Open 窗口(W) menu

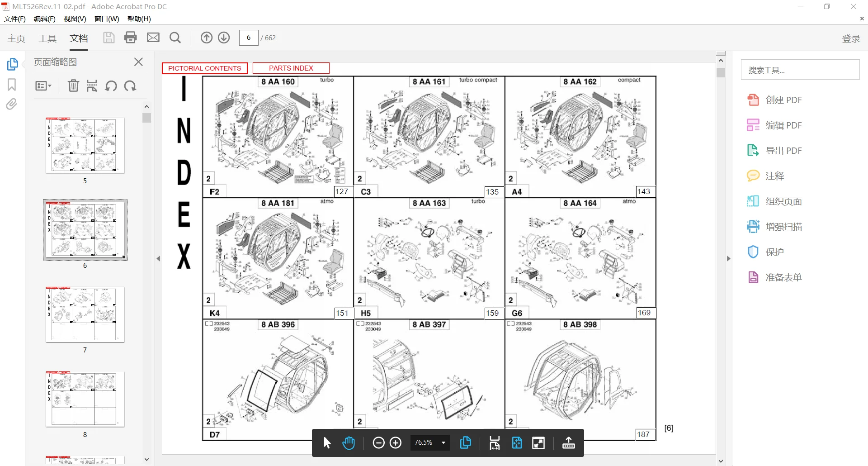tap(107, 19)
